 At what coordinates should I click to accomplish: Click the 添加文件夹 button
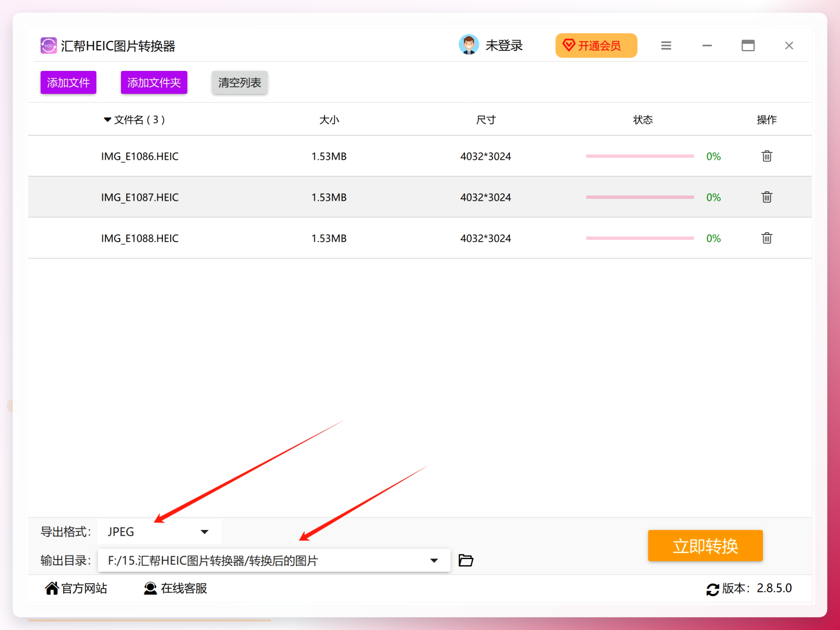(154, 82)
